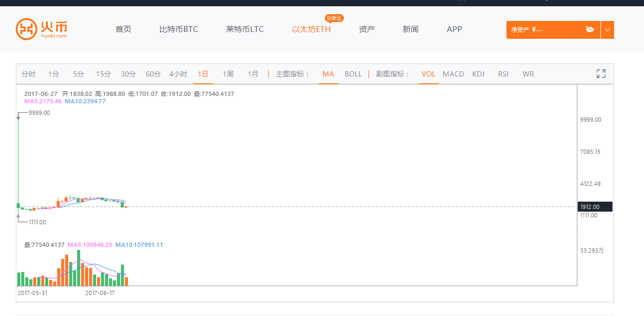Open the APP download link
This screenshot has height=316, width=644.
454,29
